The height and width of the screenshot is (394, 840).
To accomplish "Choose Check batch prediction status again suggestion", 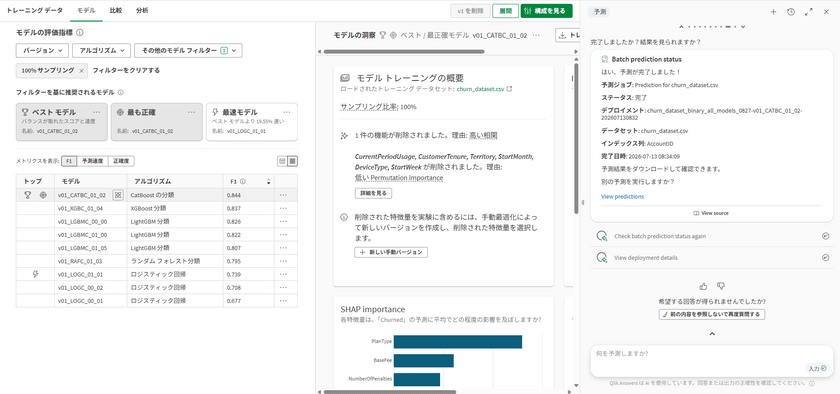I will tap(712, 236).
